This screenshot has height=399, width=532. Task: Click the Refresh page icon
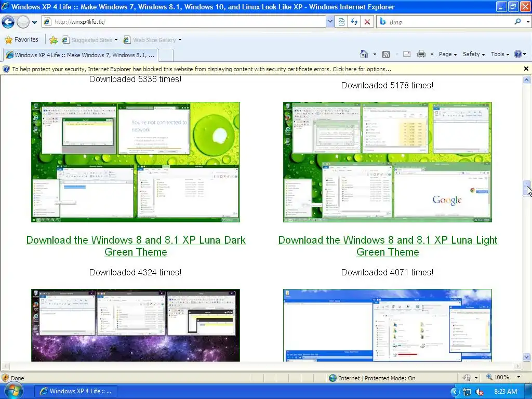[x=354, y=22]
